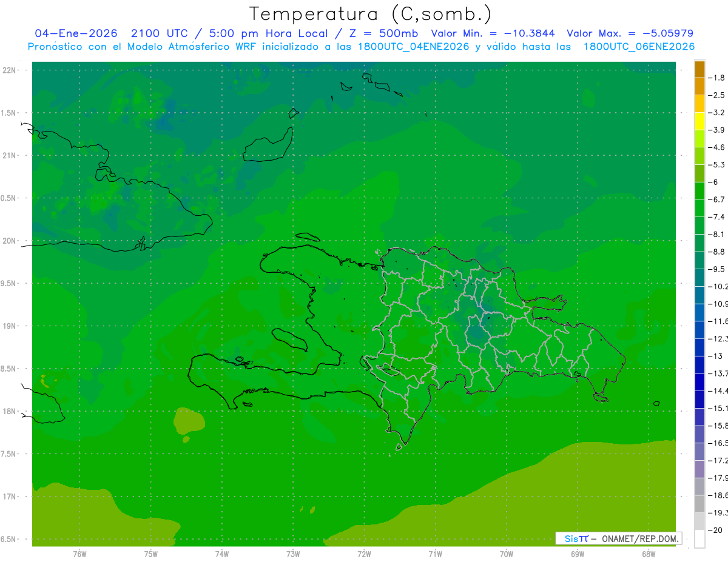Screen dimensions: 728x562
Task: Click the "21N" latitude label
Action: click(x=9, y=155)
